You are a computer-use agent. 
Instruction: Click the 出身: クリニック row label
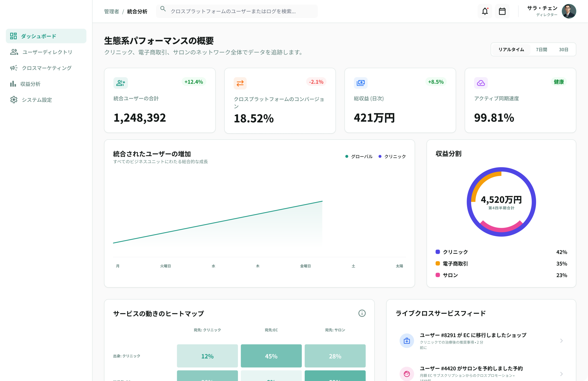coord(127,356)
